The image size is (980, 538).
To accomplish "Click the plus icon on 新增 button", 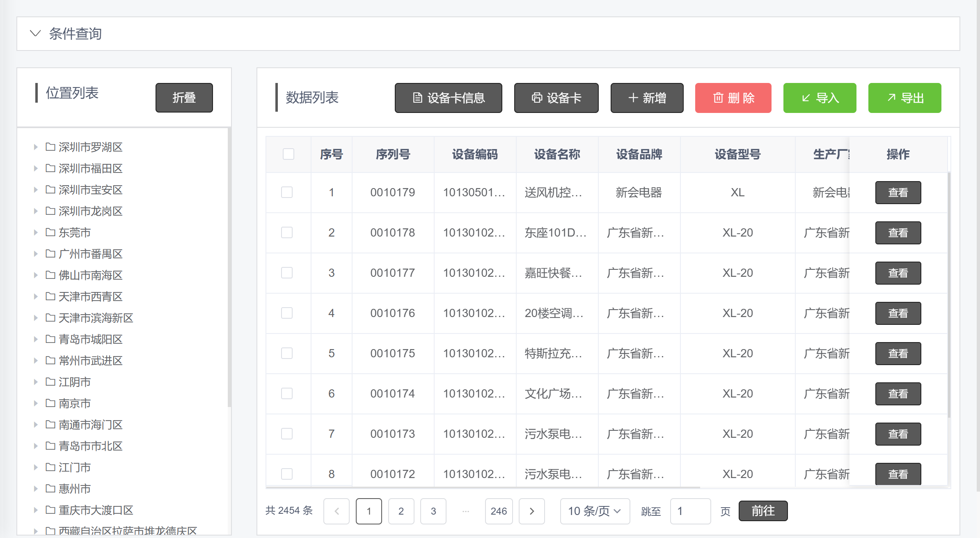I will click(633, 98).
